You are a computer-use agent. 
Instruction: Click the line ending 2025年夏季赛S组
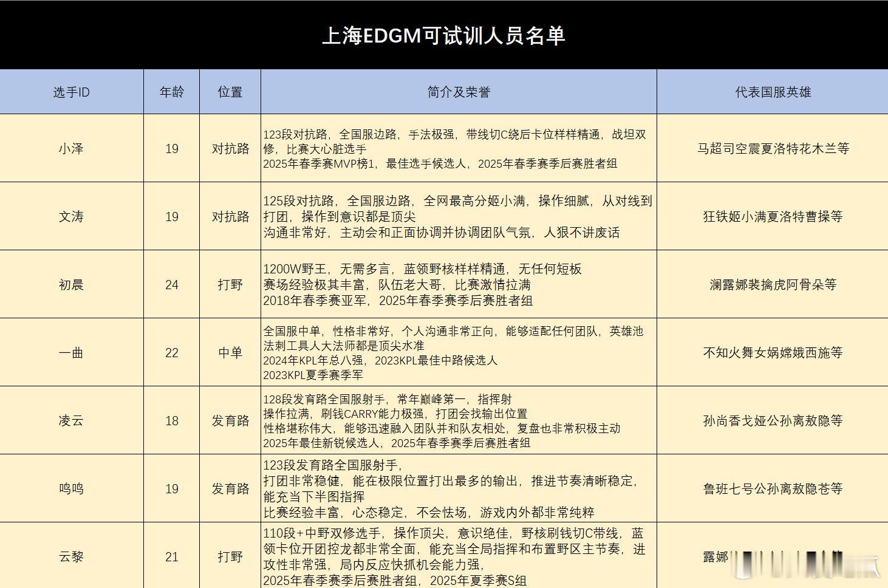395,581
